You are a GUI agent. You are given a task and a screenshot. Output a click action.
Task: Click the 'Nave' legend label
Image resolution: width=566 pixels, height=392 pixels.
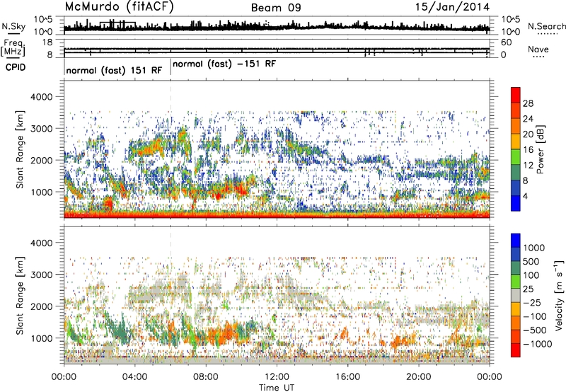pos(538,49)
